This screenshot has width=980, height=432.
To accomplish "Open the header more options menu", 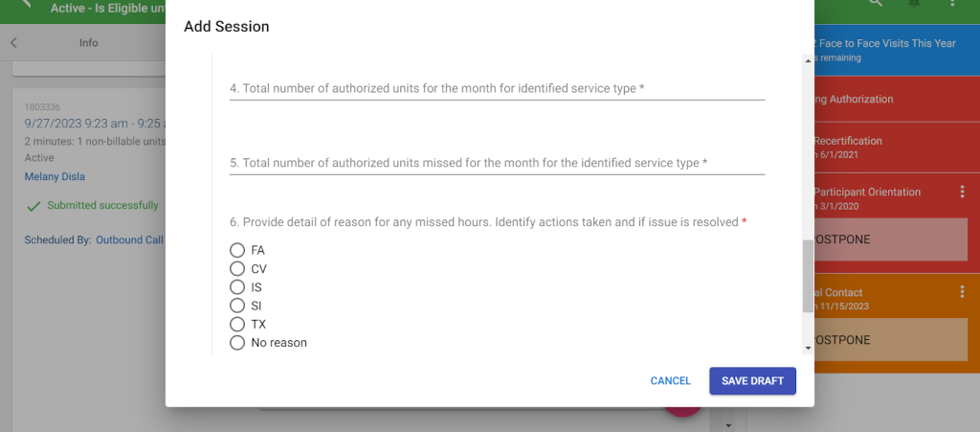I will point(952,3).
